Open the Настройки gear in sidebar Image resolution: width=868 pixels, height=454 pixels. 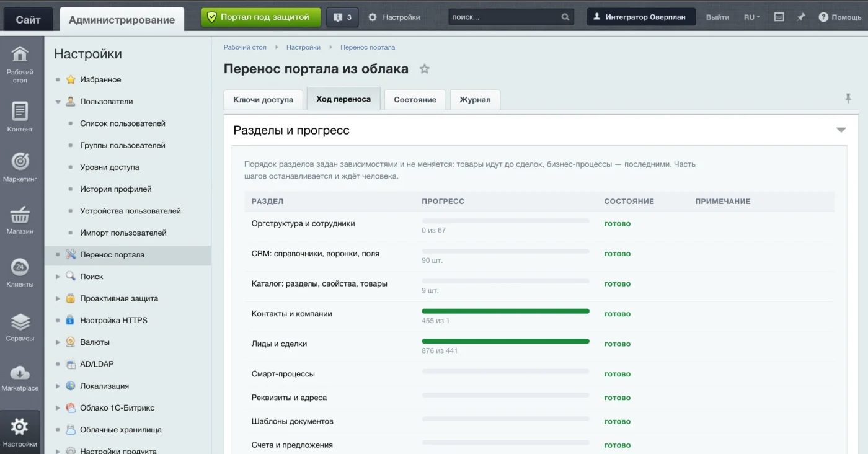pyautogui.click(x=20, y=432)
